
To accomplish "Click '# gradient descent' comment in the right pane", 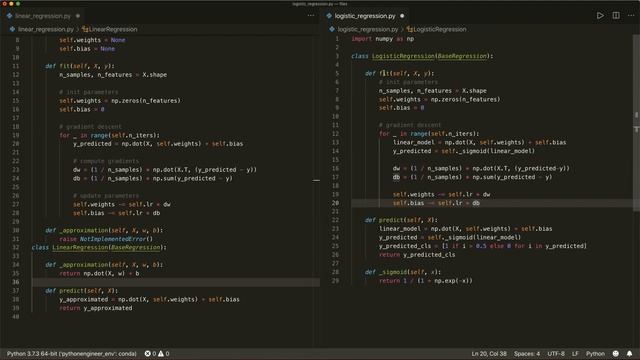I will click(410, 125).
